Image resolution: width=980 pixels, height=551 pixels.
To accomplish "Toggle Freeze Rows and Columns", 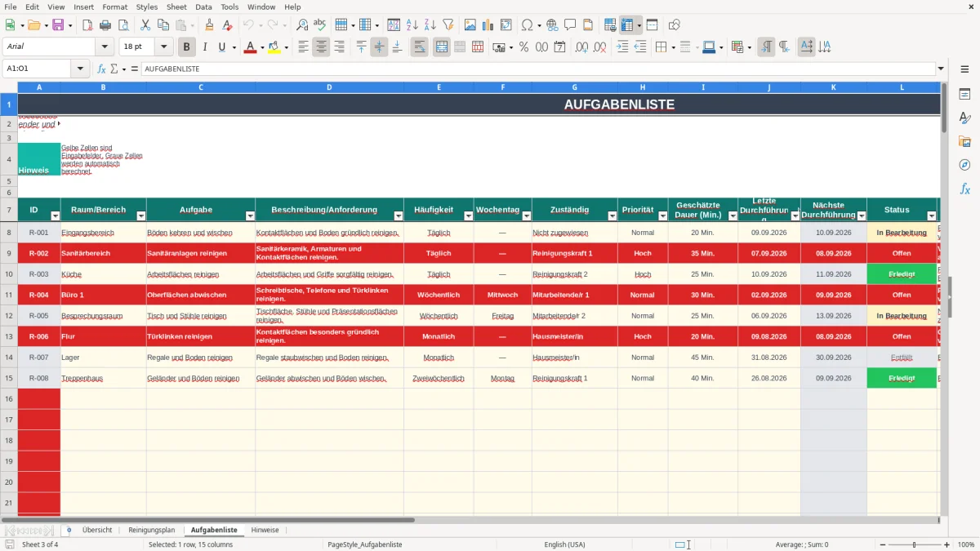I will (x=627, y=25).
